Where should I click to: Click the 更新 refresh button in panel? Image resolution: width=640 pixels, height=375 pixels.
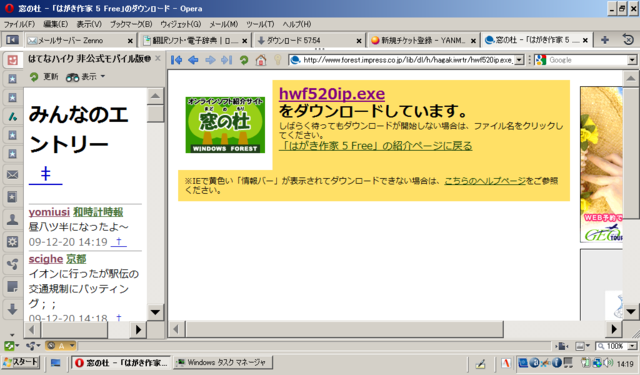pyautogui.click(x=44, y=77)
